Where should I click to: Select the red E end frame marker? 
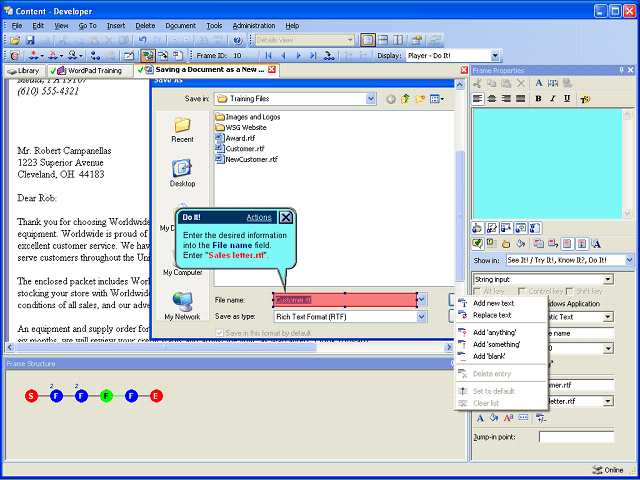tap(156, 396)
